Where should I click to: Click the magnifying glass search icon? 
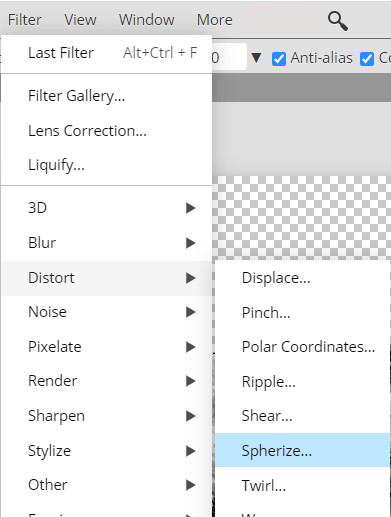pos(338,21)
